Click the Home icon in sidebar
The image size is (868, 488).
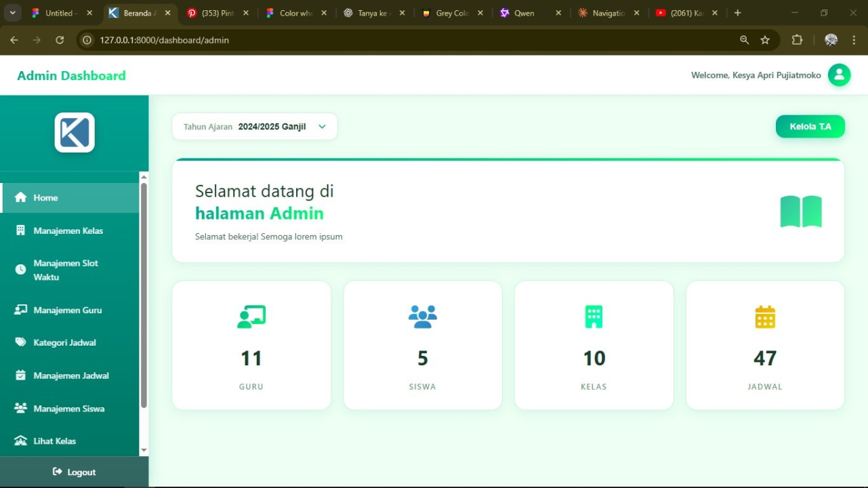[20, 197]
